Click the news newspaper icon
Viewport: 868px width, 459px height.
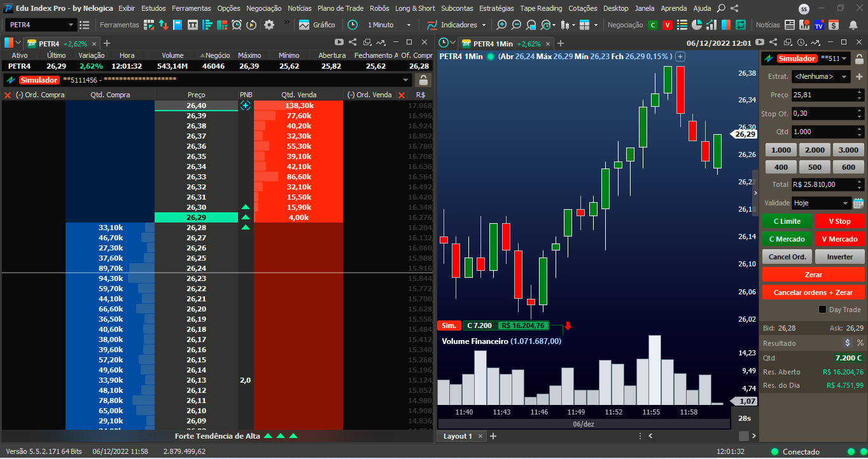pyautogui.click(x=789, y=25)
